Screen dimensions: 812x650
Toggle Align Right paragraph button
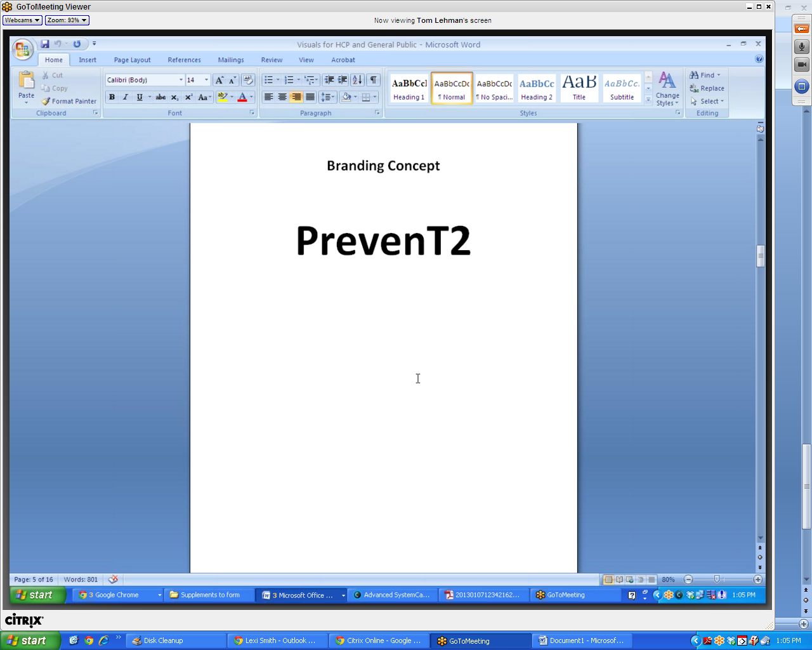(296, 97)
